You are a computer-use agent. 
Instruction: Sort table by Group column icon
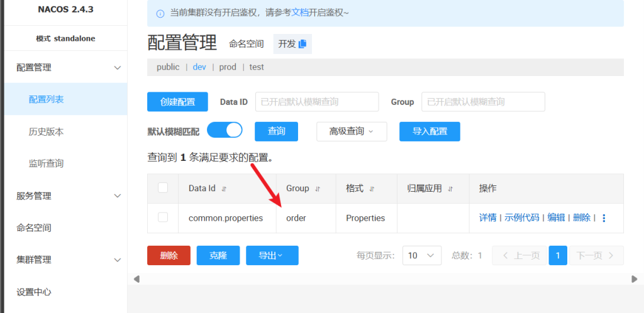point(318,189)
